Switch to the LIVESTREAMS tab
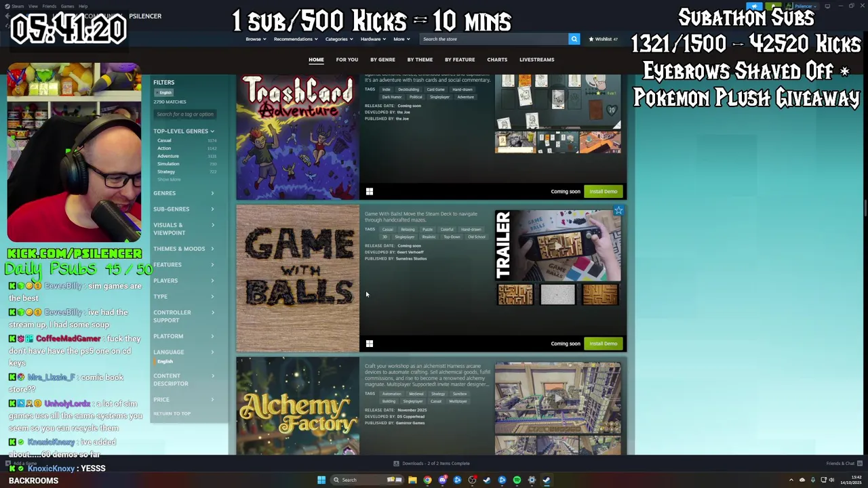 pyautogui.click(x=536, y=60)
